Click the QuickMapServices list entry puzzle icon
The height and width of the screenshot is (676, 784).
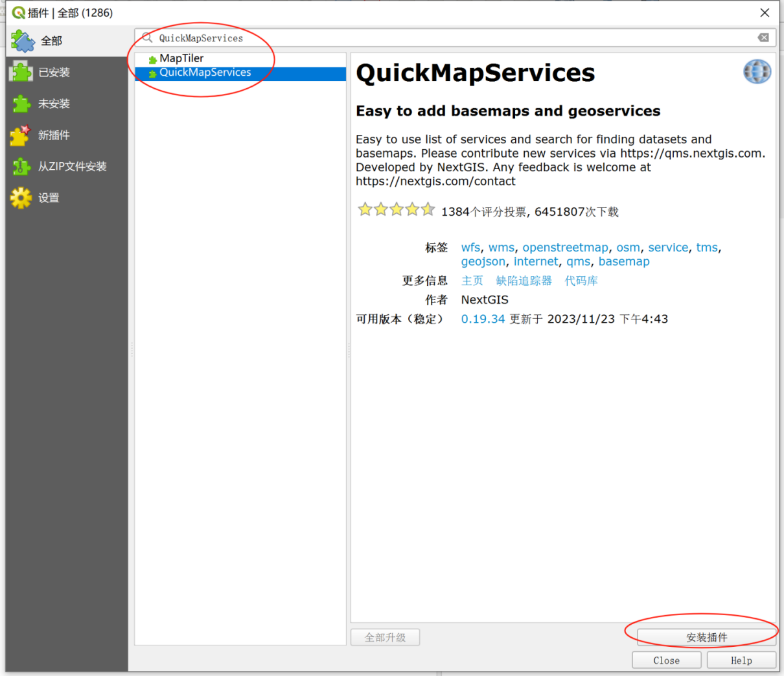point(153,73)
